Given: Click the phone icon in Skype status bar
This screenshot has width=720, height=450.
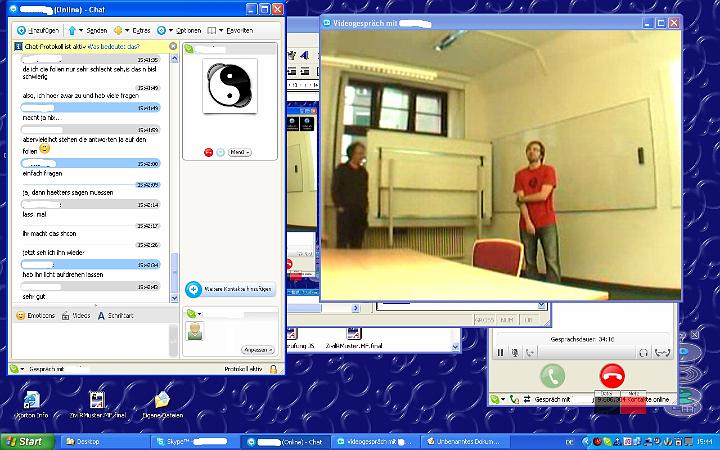Looking at the screenshot, I should click(x=514, y=399).
